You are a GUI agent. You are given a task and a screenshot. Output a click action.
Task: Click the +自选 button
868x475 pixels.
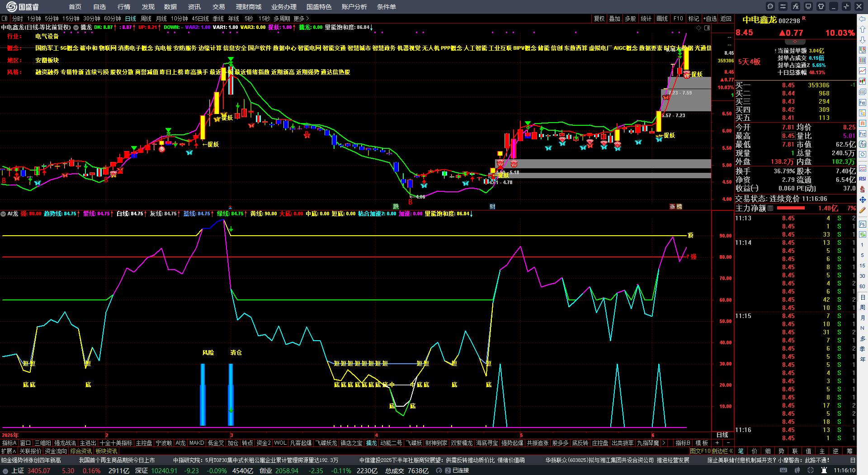coord(710,19)
